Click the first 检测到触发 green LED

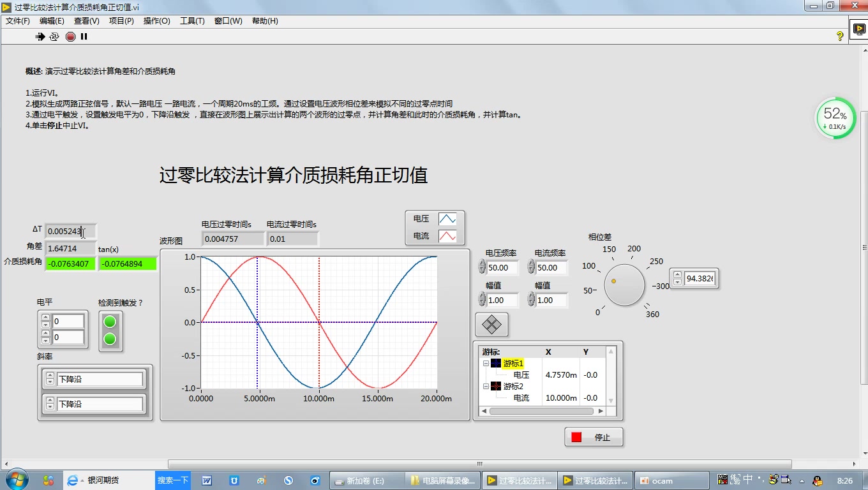tap(110, 322)
